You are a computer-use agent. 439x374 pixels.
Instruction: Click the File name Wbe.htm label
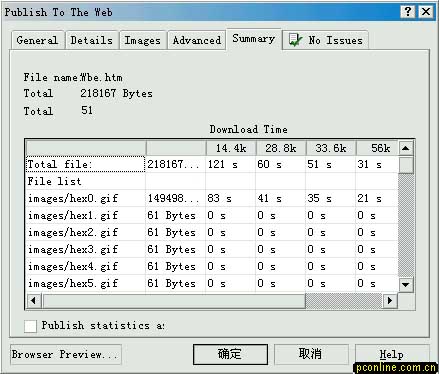click(73, 78)
